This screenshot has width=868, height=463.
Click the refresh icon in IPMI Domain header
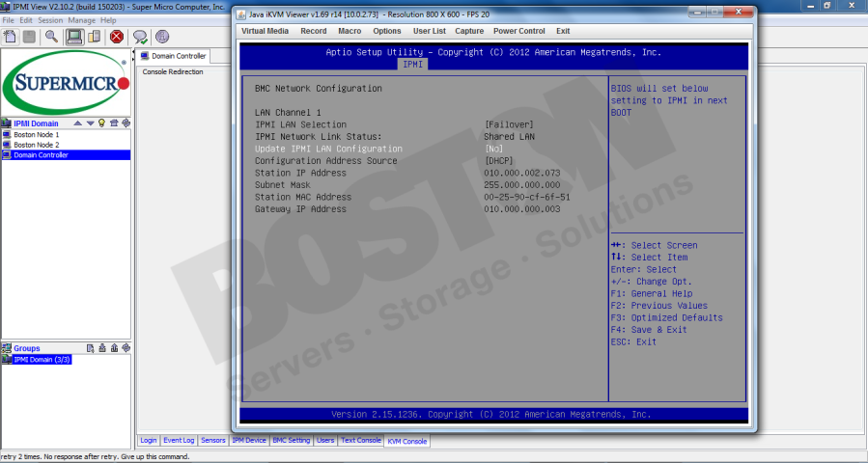tap(126, 123)
